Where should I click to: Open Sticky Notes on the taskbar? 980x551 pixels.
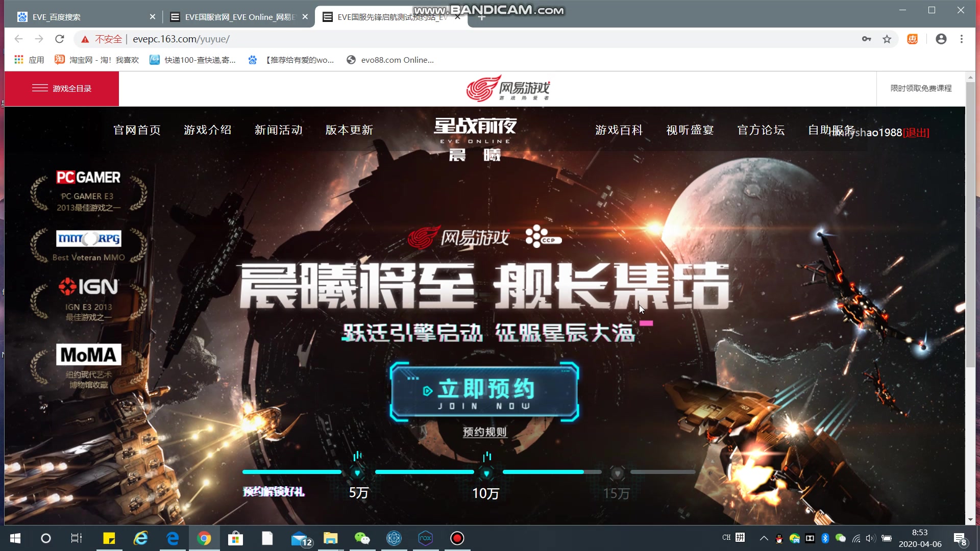coord(109,538)
